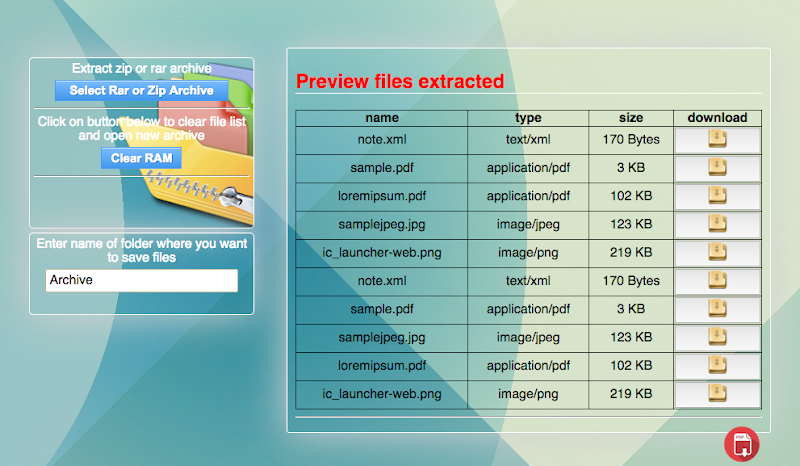800x466 pixels.
Task: Download the second note.xml, row six
Action: 717,281
